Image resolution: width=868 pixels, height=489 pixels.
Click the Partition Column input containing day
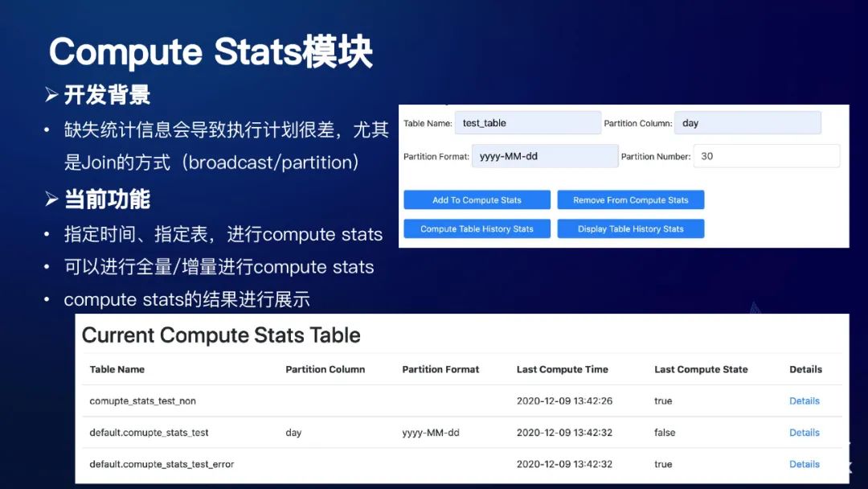(747, 123)
